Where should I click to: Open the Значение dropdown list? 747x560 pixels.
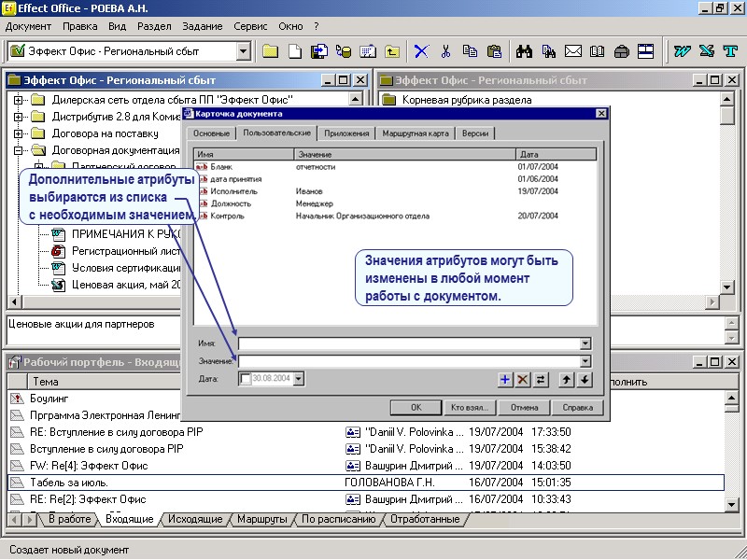coord(585,361)
